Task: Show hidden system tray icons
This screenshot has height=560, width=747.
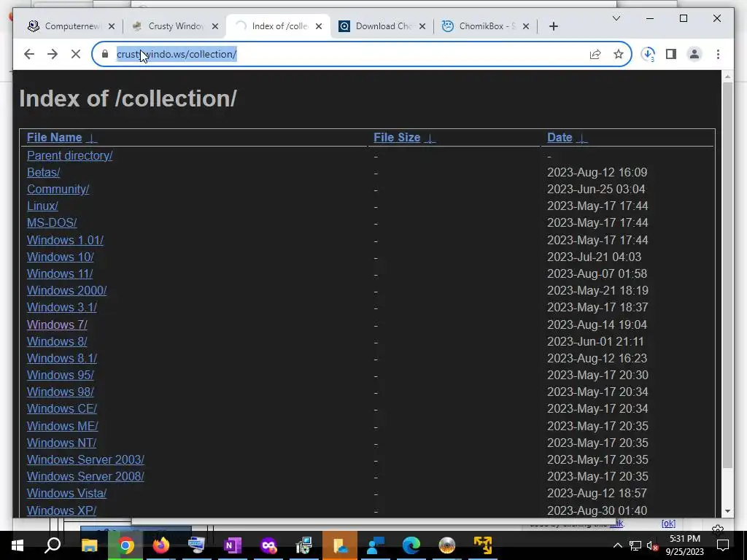Action: pos(617,545)
